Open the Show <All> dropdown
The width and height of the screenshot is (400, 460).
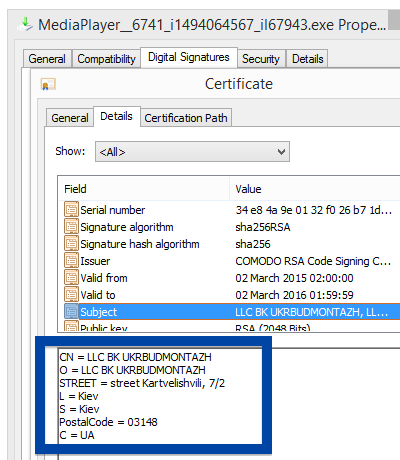[192, 152]
